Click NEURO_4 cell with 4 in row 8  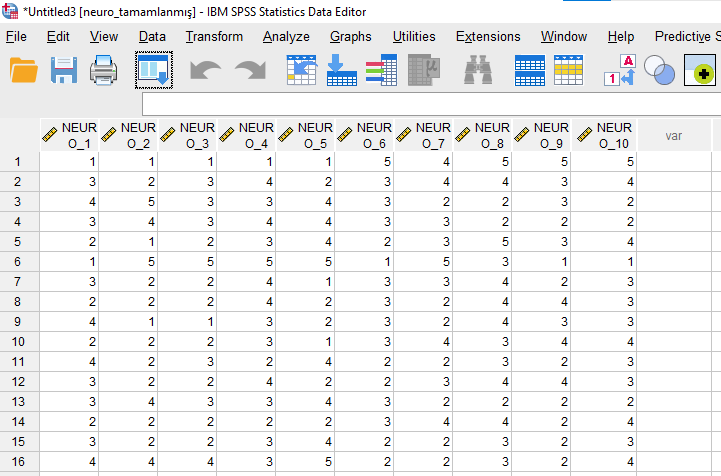pos(246,302)
